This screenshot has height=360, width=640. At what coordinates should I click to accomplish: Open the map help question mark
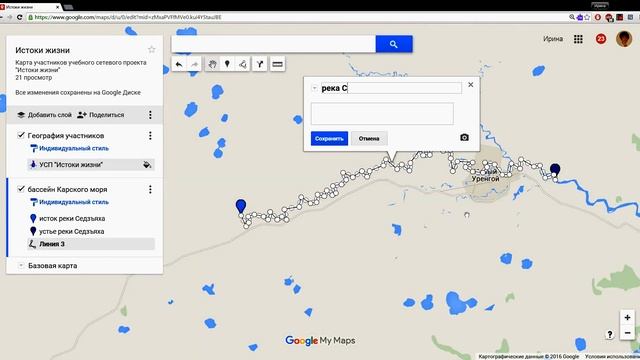coord(609,335)
